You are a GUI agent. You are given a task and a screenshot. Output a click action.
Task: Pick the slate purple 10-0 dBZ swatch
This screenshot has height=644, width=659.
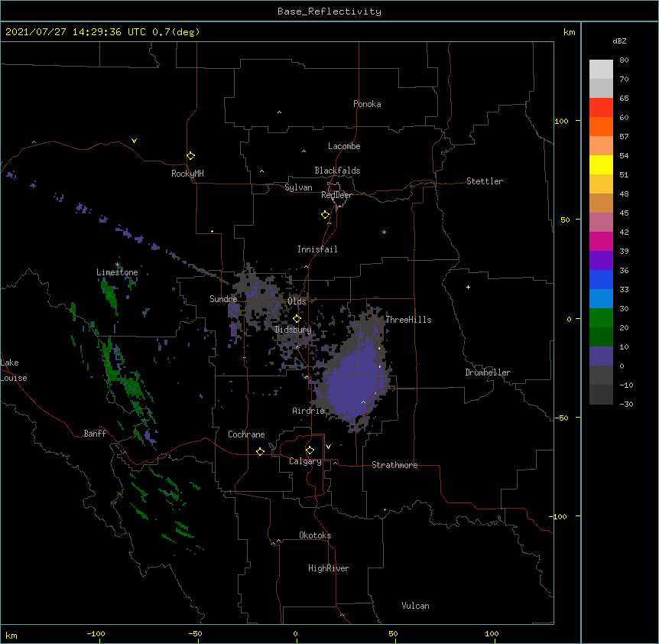point(601,356)
